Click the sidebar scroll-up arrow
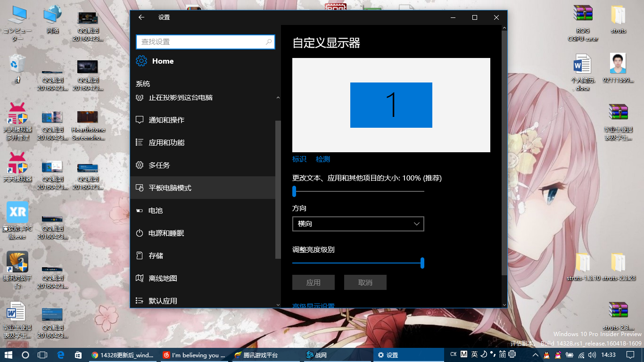Image resolution: width=644 pixels, height=362 pixels. click(x=278, y=98)
